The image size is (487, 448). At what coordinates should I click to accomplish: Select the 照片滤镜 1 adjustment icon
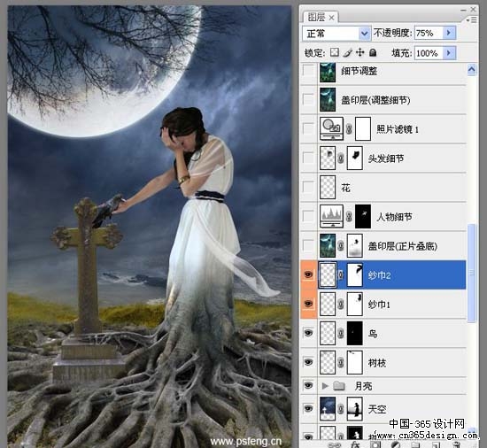coord(331,128)
